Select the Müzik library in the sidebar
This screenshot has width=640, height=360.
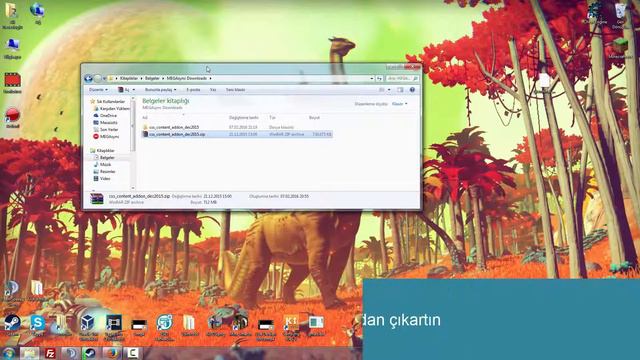pyautogui.click(x=102, y=164)
